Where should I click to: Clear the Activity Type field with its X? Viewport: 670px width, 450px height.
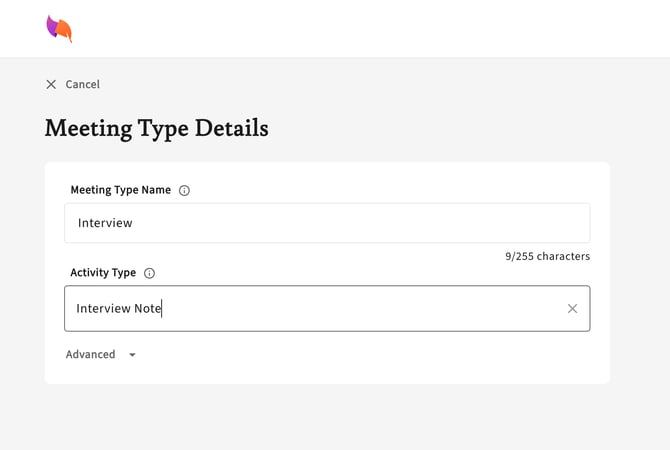point(572,309)
